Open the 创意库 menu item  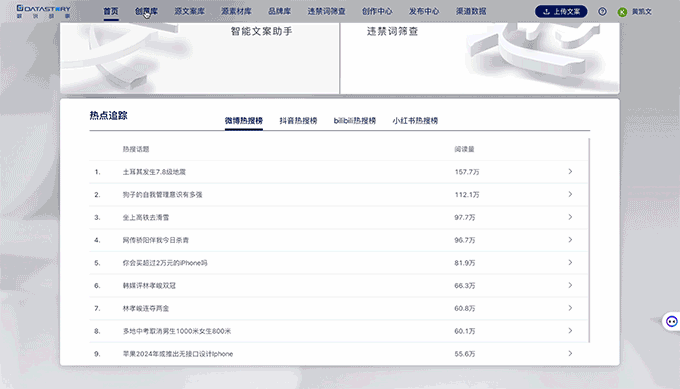(x=146, y=11)
